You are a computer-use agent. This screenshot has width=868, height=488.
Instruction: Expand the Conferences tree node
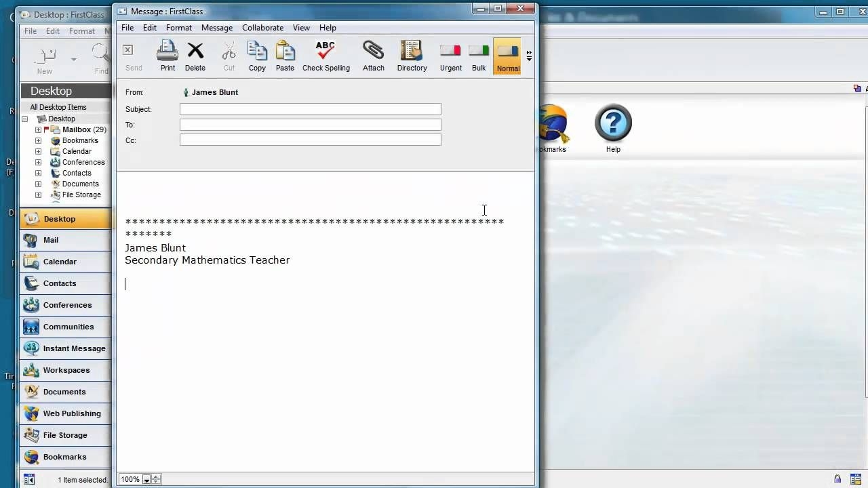(x=39, y=162)
